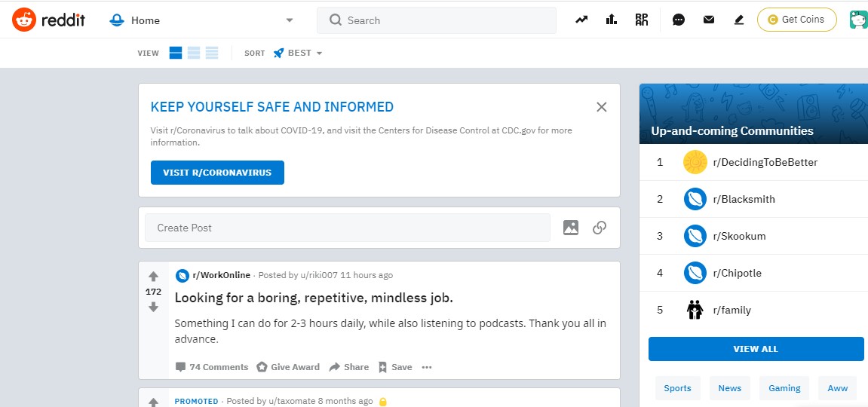
Task: Click the Create Post text field
Action: point(348,228)
